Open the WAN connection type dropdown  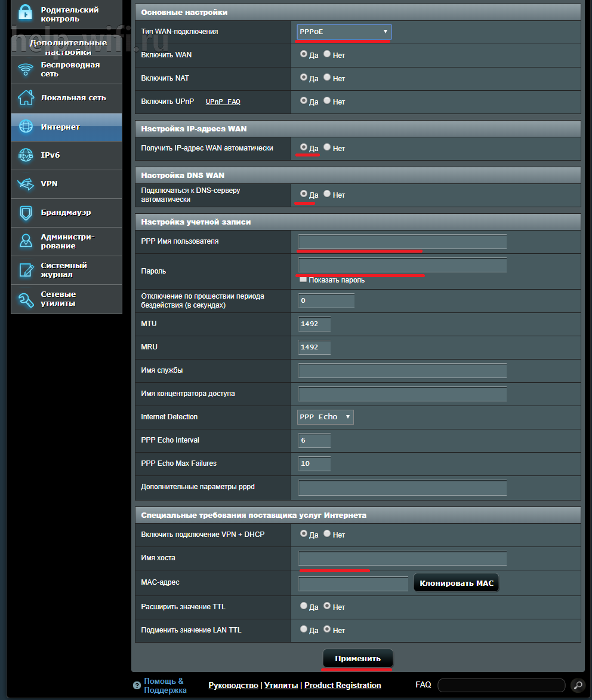tap(344, 32)
